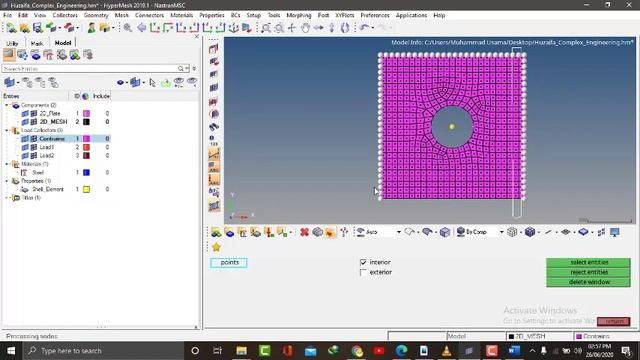The height and width of the screenshot is (360, 640).
Task: Collapse the Materials (1) tree node
Action: (7, 164)
